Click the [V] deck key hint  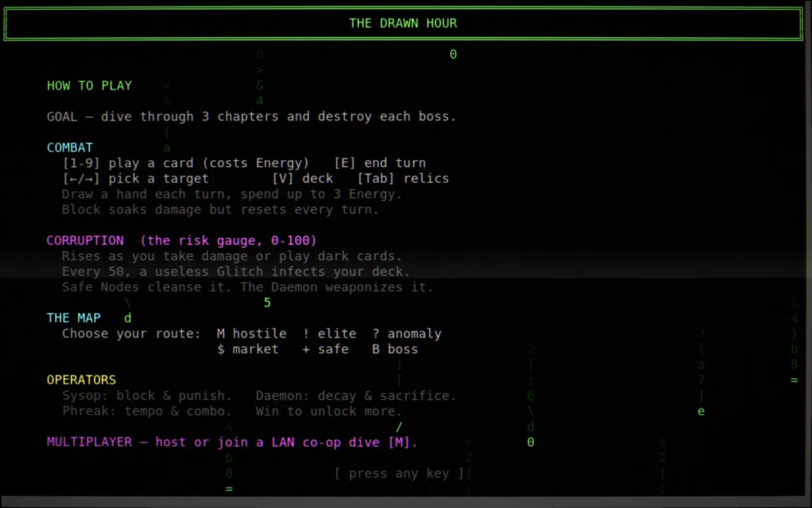302,179
